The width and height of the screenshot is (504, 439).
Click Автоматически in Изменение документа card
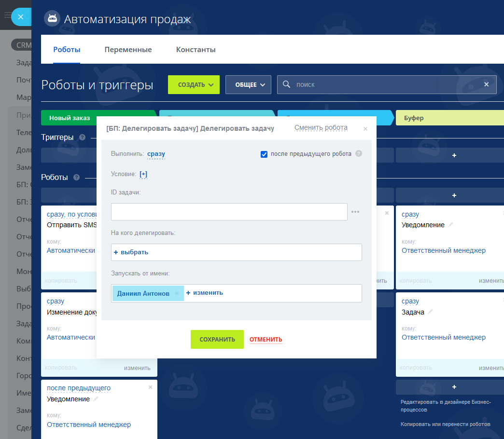70,337
